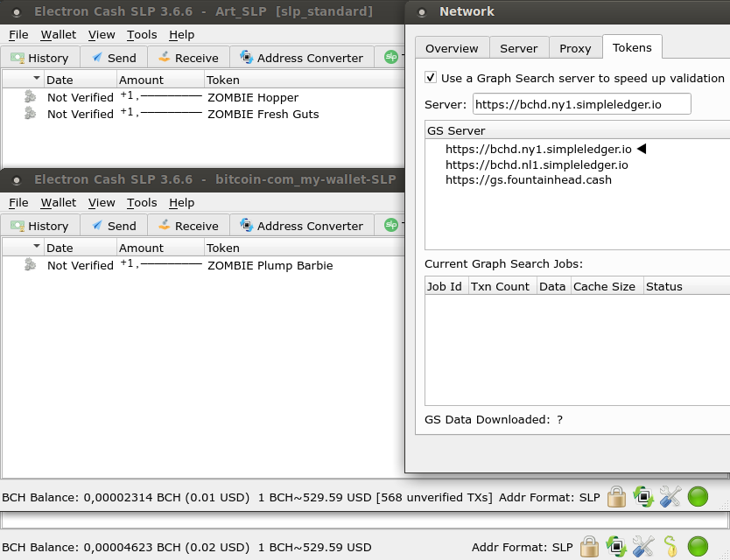
Task: Click window menu dot of bitcoin-com wallet title bar
Action: [17, 180]
